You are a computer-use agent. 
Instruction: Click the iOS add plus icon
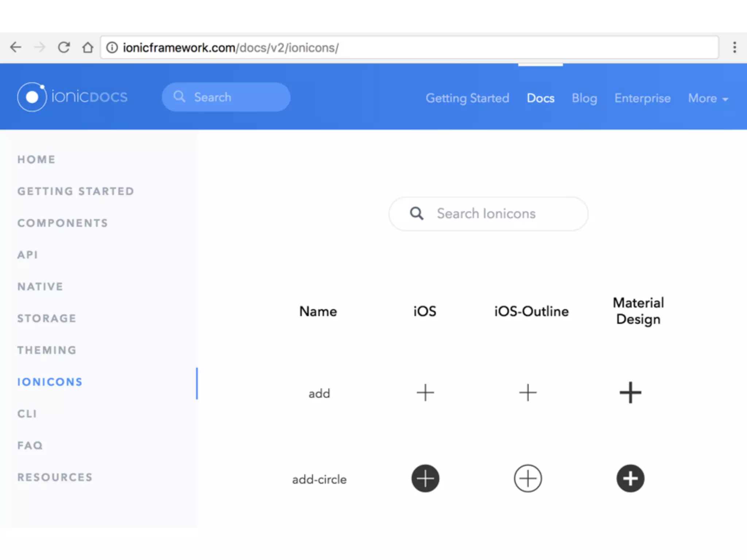point(425,393)
